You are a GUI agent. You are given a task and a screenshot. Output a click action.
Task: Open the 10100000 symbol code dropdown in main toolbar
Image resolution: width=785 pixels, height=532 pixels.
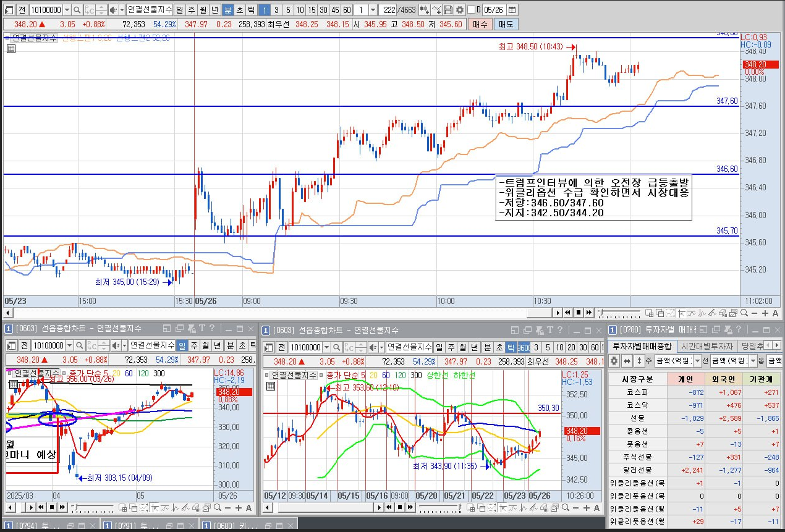(x=67, y=10)
